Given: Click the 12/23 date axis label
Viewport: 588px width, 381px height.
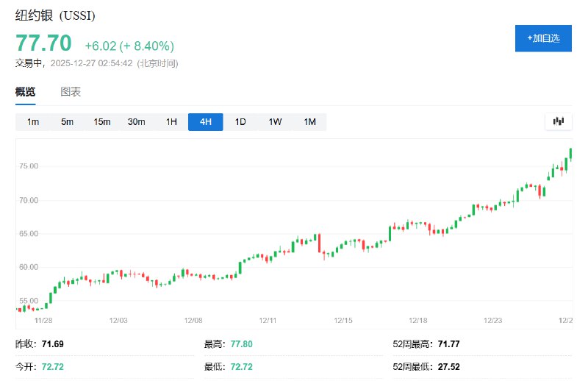Looking at the screenshot, I should (492, 320).
